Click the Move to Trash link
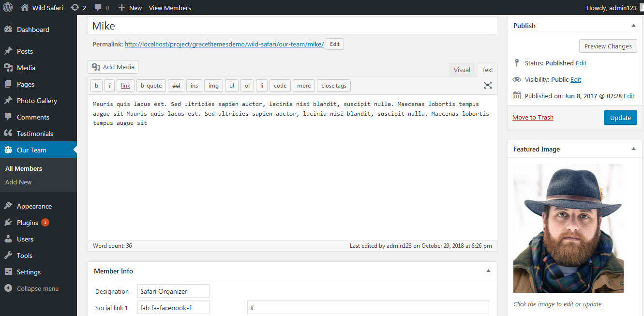 point(533,117)
